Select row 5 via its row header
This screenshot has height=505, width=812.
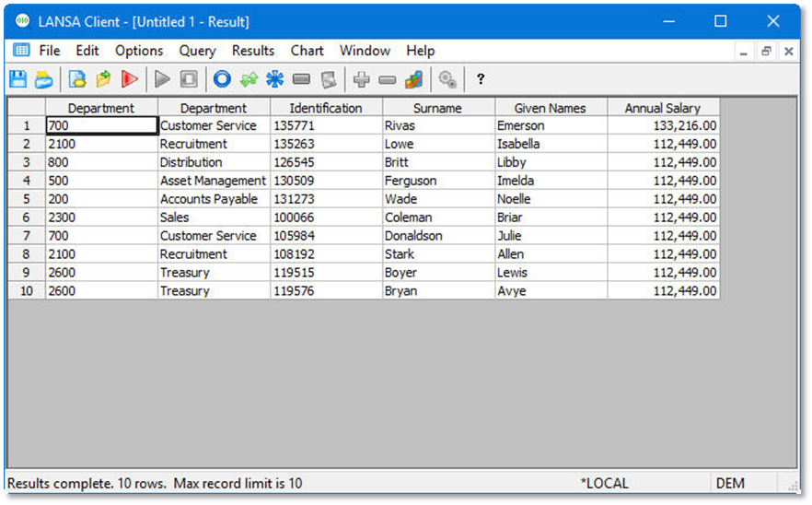(x=27, y=199)
